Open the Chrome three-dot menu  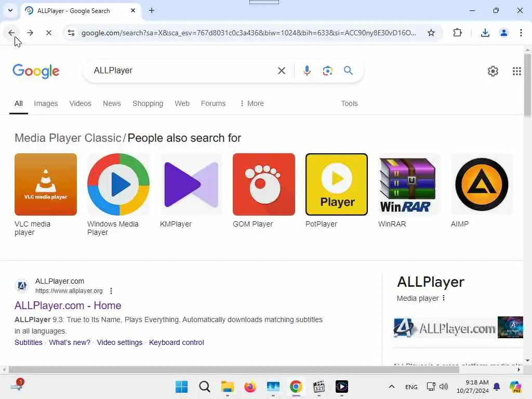coord(521,33)
